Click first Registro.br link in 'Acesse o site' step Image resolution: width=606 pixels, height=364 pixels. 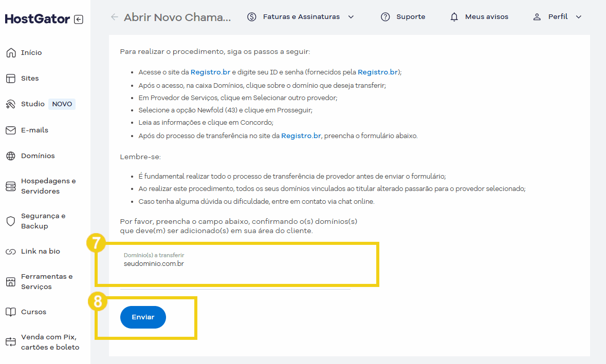[210, 72]
